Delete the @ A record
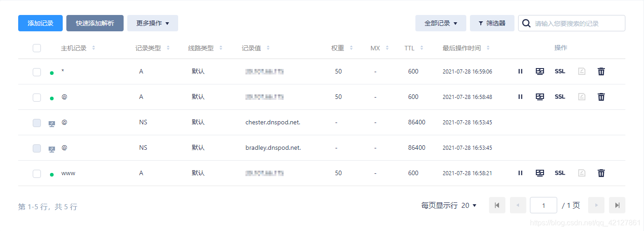The image size is (644, 231). pos(601,97)
